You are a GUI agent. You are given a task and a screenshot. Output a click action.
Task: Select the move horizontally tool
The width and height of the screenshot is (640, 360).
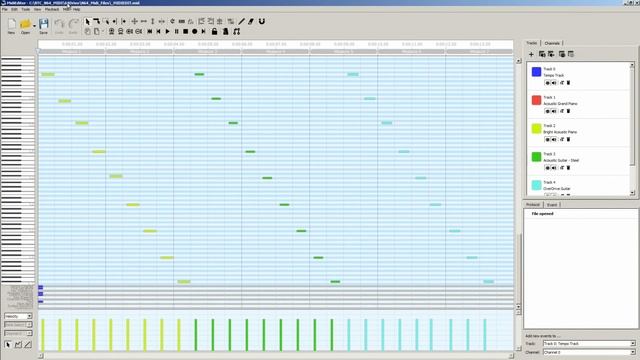point(144,21)
